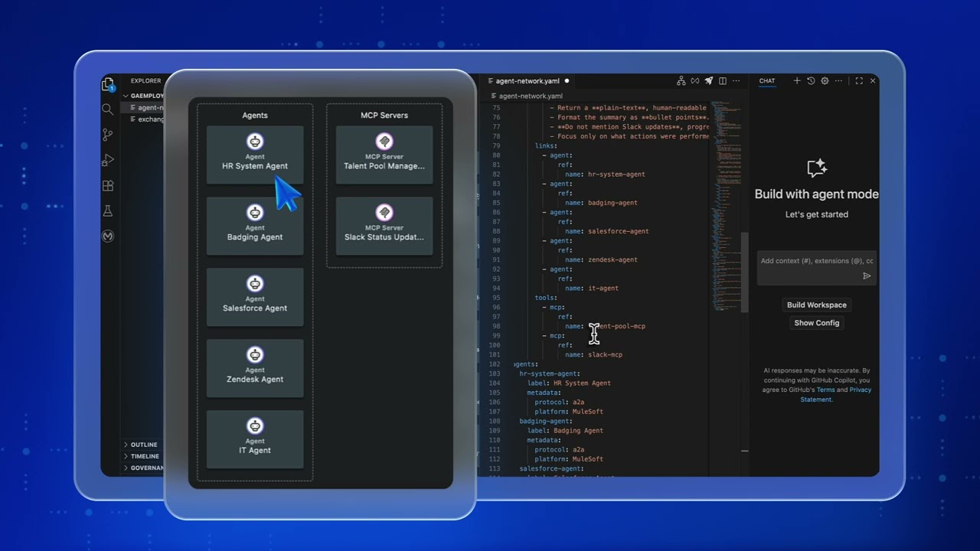980x551 pixels.
Task: Open Run and Debug view
Action: 108,160
